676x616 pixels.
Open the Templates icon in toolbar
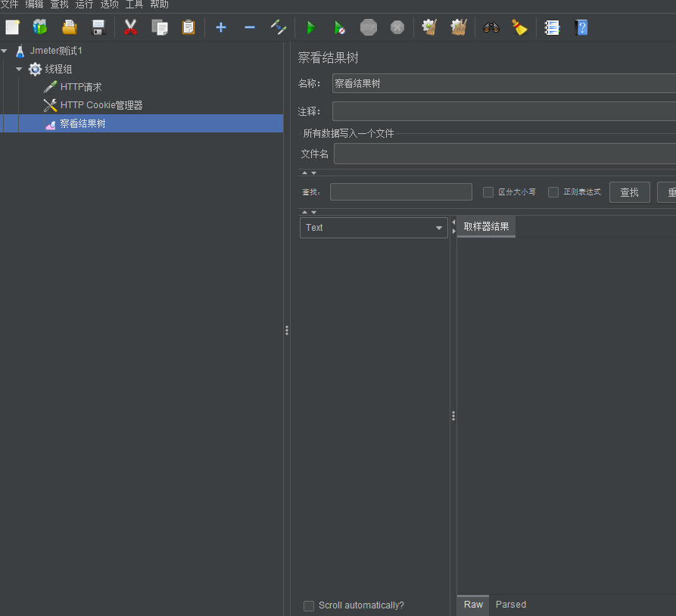coord(40,28)
